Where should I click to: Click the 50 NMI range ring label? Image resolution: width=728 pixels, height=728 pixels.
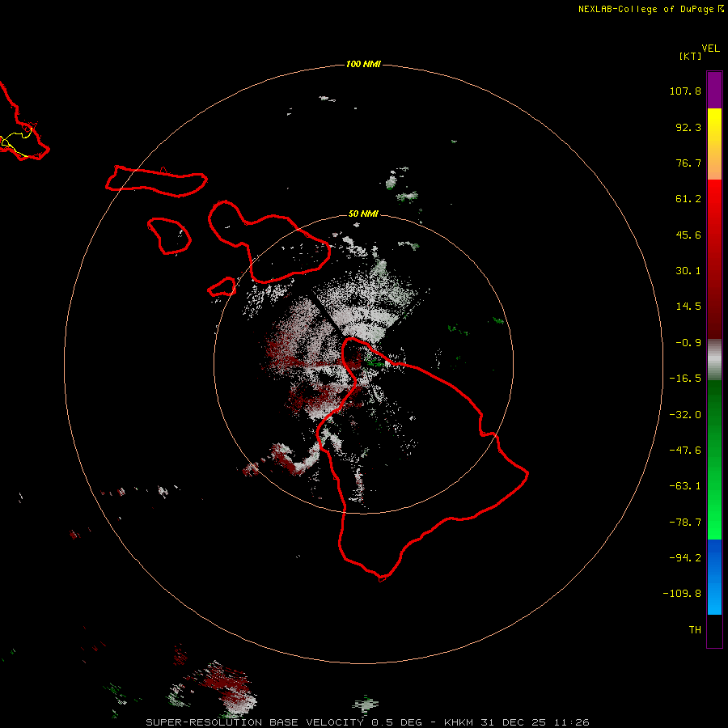[363, 214]
